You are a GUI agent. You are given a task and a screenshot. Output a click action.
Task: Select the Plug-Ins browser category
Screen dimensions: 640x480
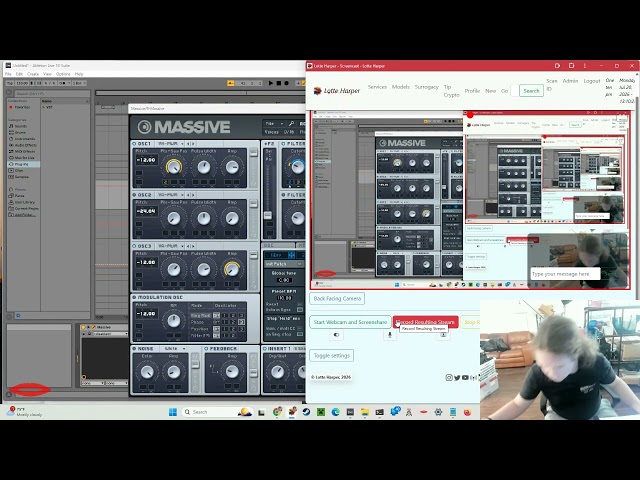pyautogui.click(x=21, y=164)
